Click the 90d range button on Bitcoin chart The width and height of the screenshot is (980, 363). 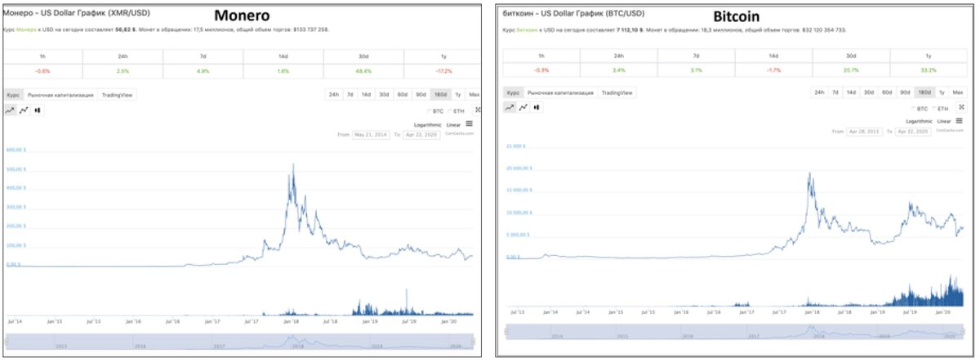pyautogui.click(x=905, y=92)
